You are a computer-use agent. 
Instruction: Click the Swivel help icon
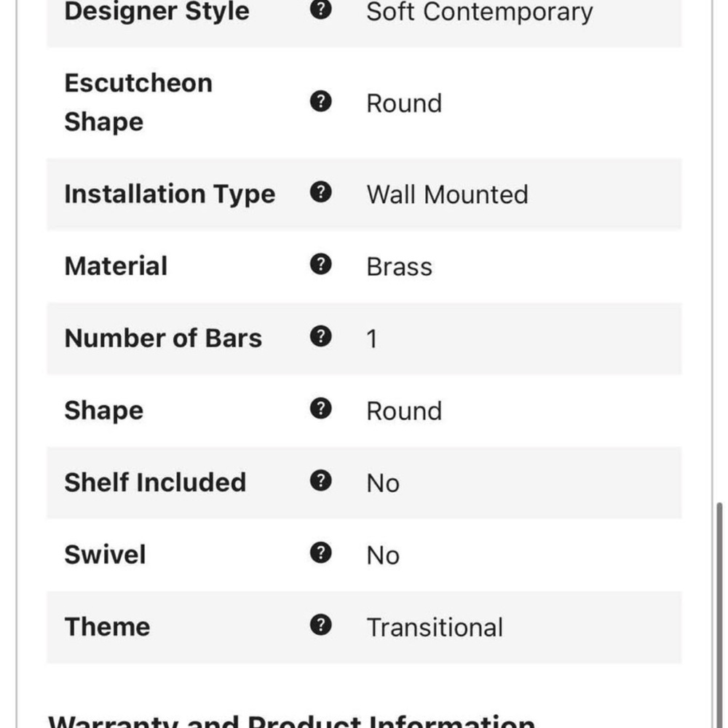point(320,553)
